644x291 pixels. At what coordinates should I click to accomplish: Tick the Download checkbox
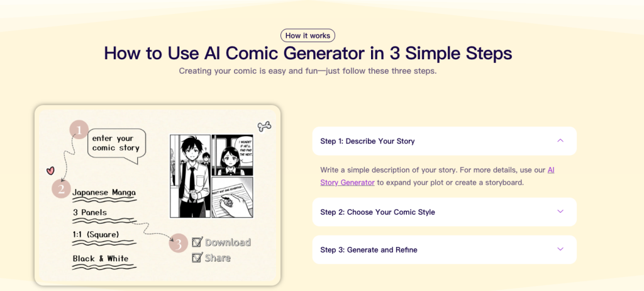[197, 242]
